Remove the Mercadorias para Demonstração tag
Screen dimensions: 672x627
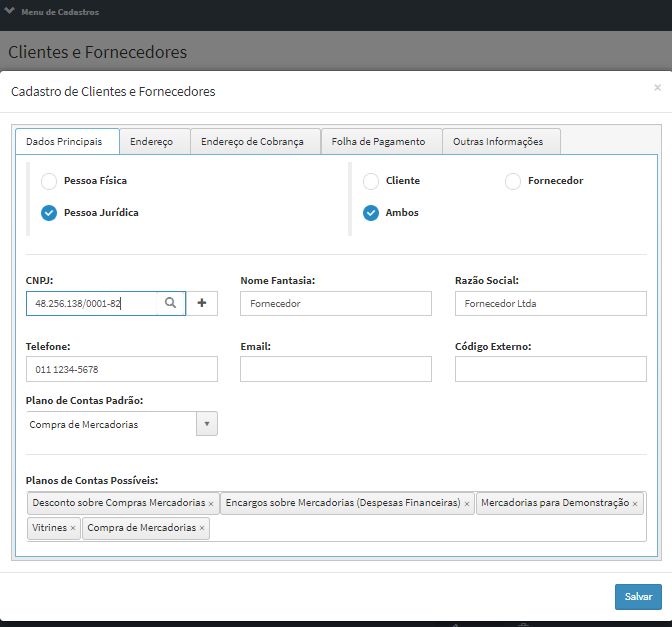click(635, 504)
